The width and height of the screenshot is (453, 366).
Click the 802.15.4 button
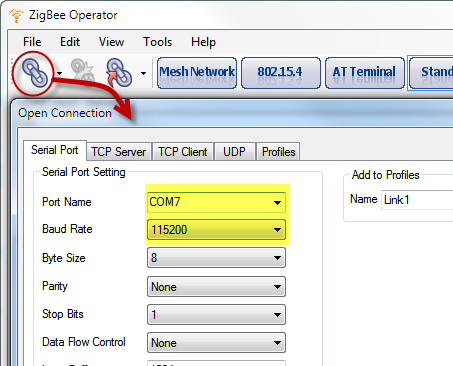point(281,73)
